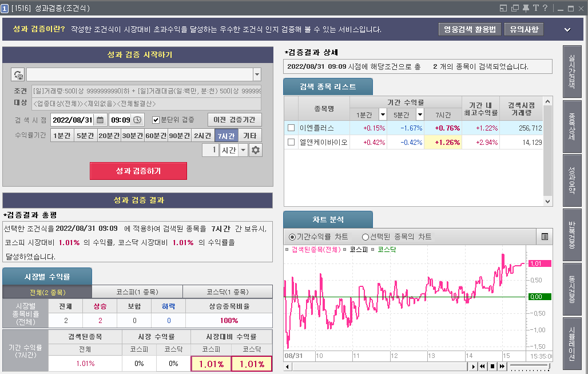588x374 pixels.
Task: Click the clock icon next to 09:09
Action: click(x=138, y=120)
